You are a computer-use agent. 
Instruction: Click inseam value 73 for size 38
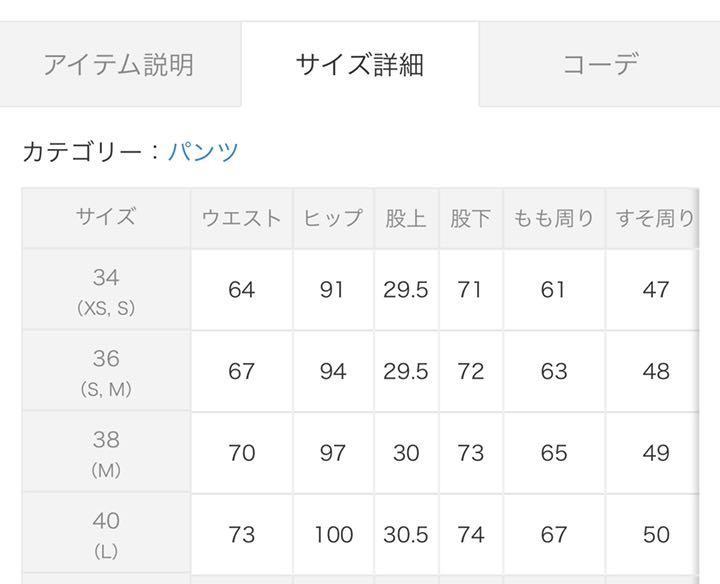(471, 453)
